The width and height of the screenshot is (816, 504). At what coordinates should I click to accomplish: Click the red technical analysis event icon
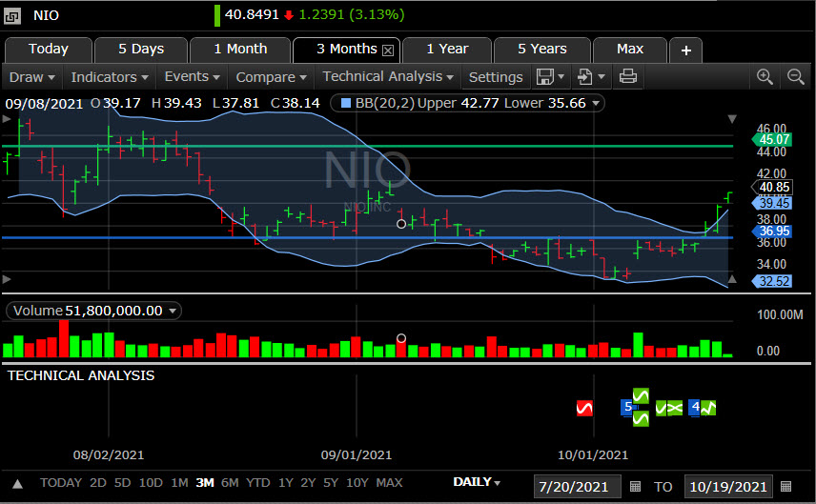coord(584,409)
